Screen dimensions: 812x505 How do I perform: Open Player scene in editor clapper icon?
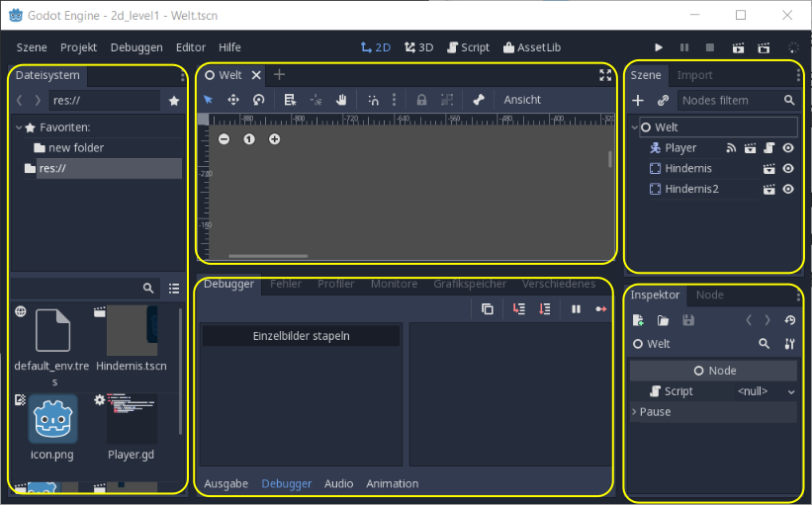(x=750, y=148)
